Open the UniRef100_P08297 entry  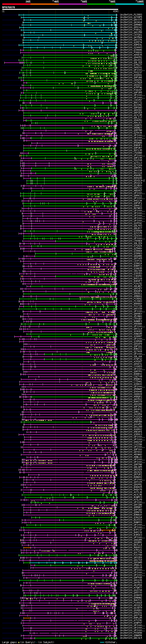click(131, 90)
